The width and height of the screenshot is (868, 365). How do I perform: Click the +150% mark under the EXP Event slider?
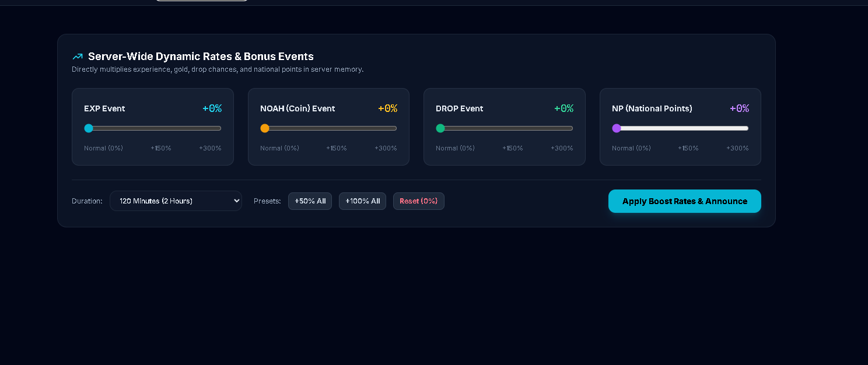pos(161,148)
